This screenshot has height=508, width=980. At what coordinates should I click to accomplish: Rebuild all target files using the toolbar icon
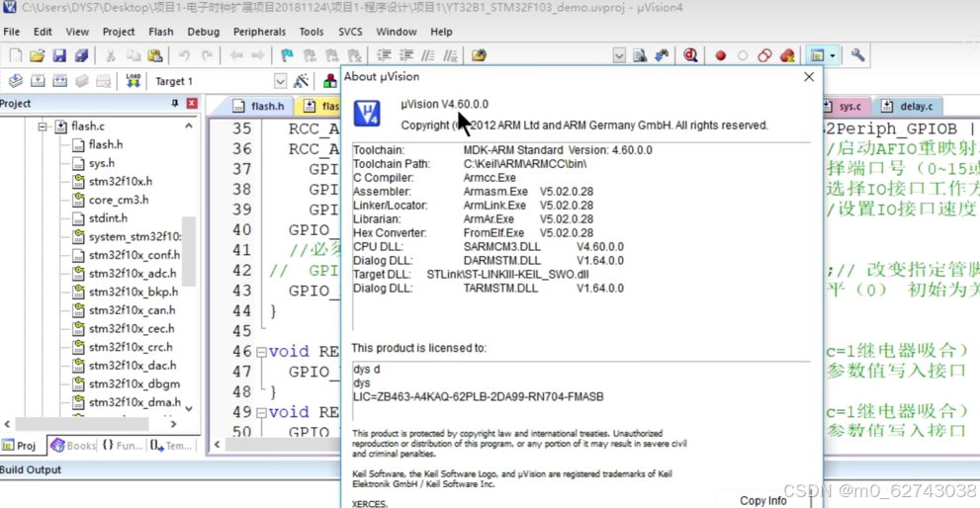60,81
